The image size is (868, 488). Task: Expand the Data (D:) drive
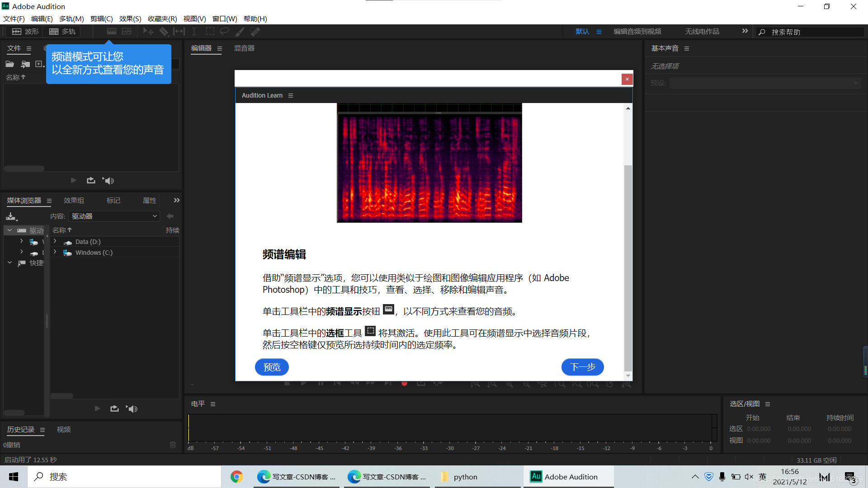click(55, 242)
